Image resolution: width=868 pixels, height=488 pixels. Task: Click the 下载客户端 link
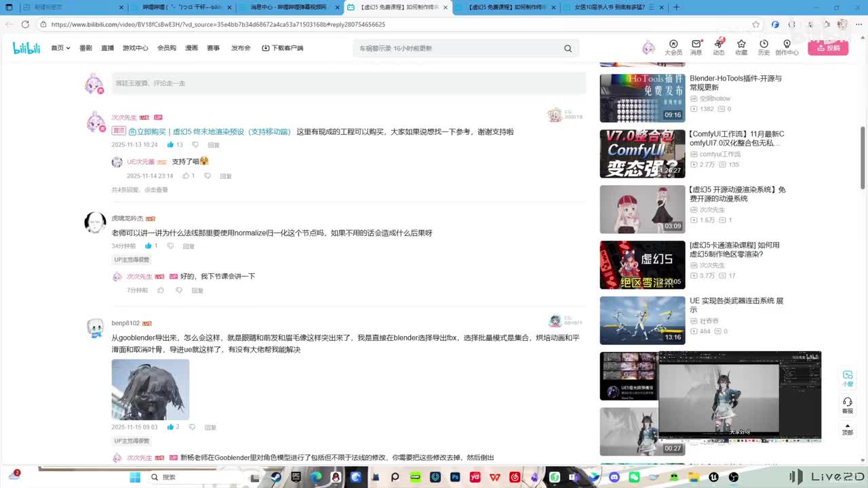click(283, 48)
